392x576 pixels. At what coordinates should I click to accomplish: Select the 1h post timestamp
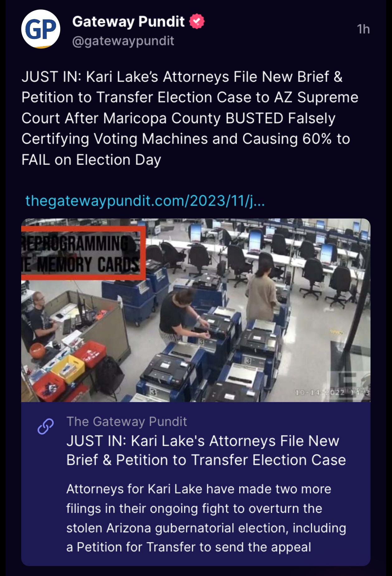(363, 29)
